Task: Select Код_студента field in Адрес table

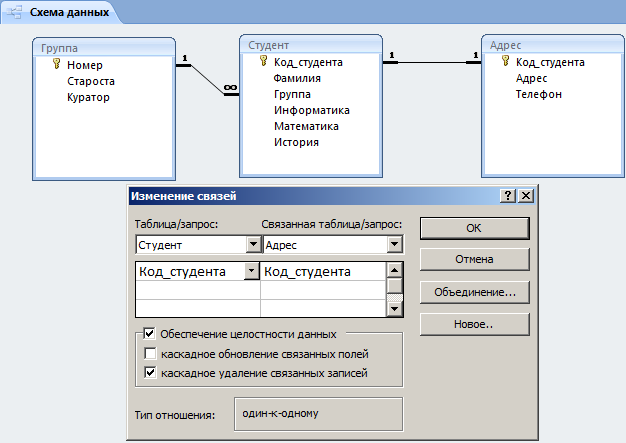Action: coord(550,62)
